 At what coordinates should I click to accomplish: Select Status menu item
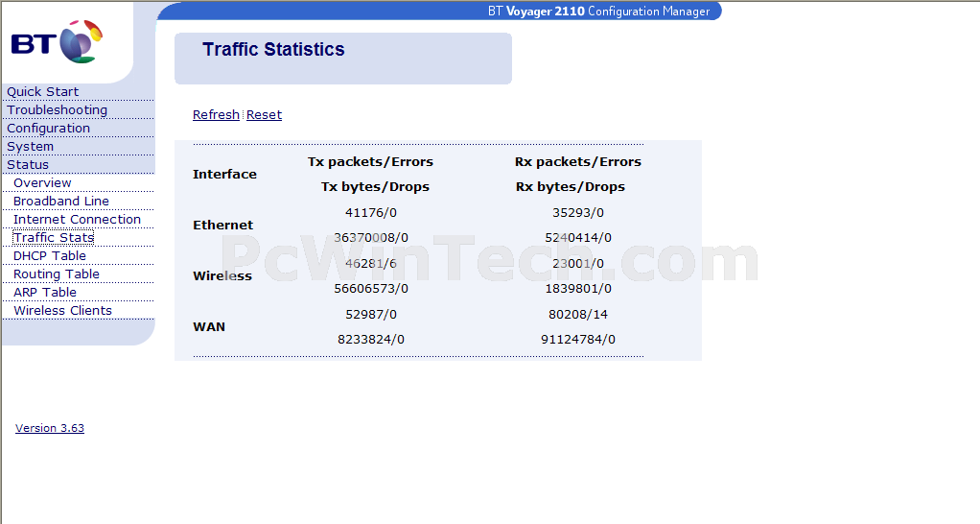[28, 164]
